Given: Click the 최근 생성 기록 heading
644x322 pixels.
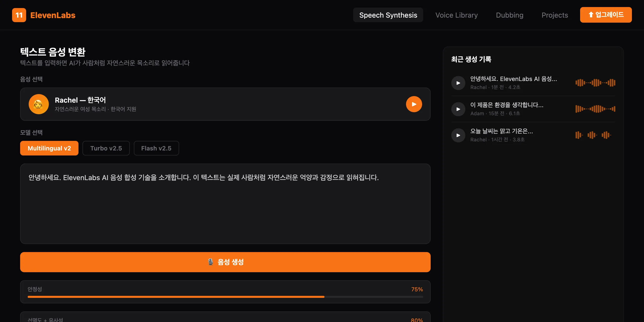Looking at the screenshot, I should [471, 59].
